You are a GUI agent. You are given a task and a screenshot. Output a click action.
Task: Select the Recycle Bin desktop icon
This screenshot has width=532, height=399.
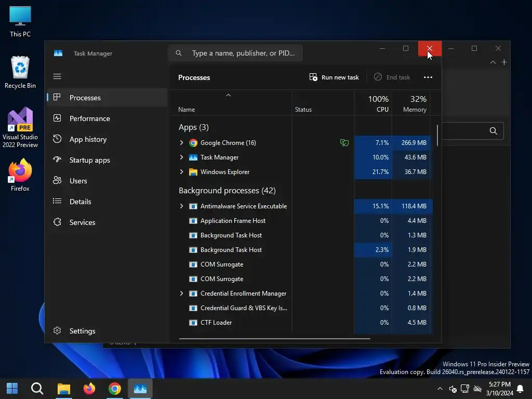click(x=20, y=72)
